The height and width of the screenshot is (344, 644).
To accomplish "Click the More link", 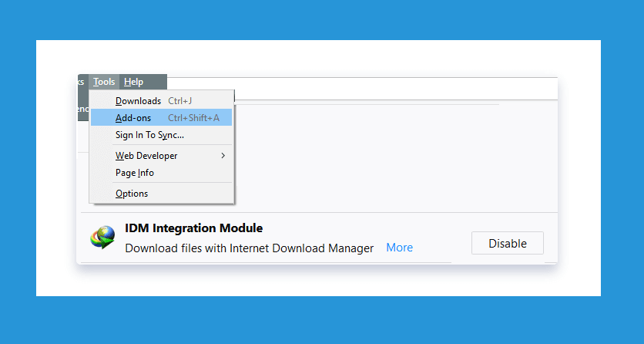I will 399,248.
